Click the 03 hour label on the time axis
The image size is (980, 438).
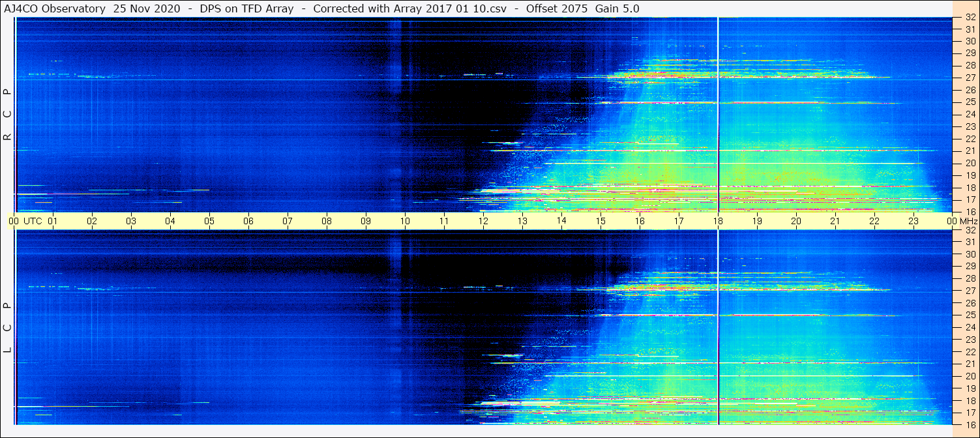tap(131, 221)
